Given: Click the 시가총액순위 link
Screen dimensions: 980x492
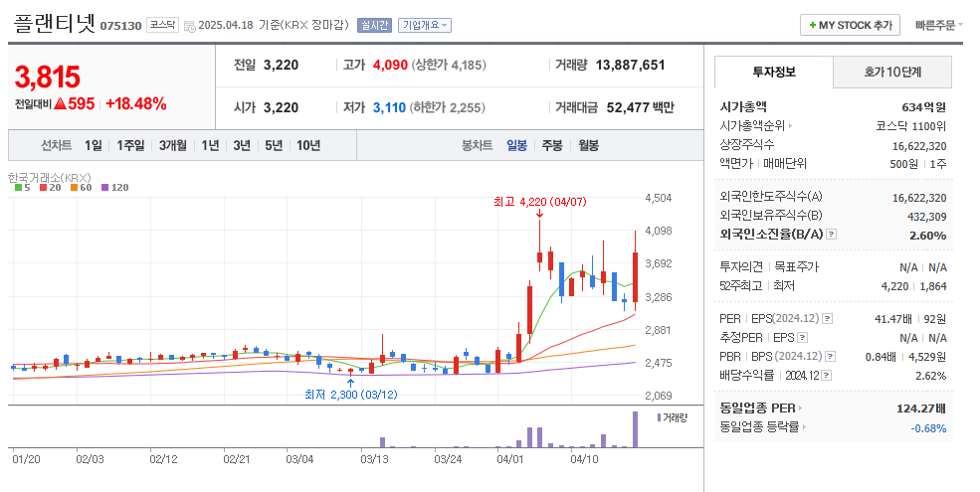Looking at the screenshot, I should (752, 126).
